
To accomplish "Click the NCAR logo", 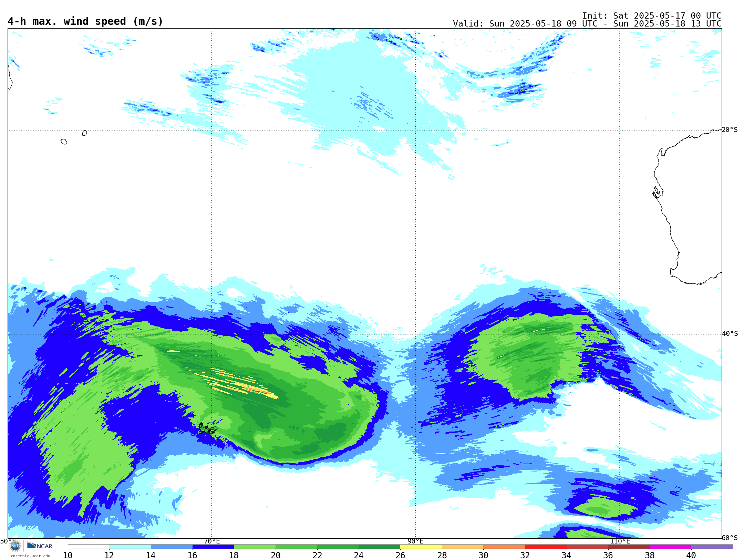I will pyautogui.click(x=40, y=546).
